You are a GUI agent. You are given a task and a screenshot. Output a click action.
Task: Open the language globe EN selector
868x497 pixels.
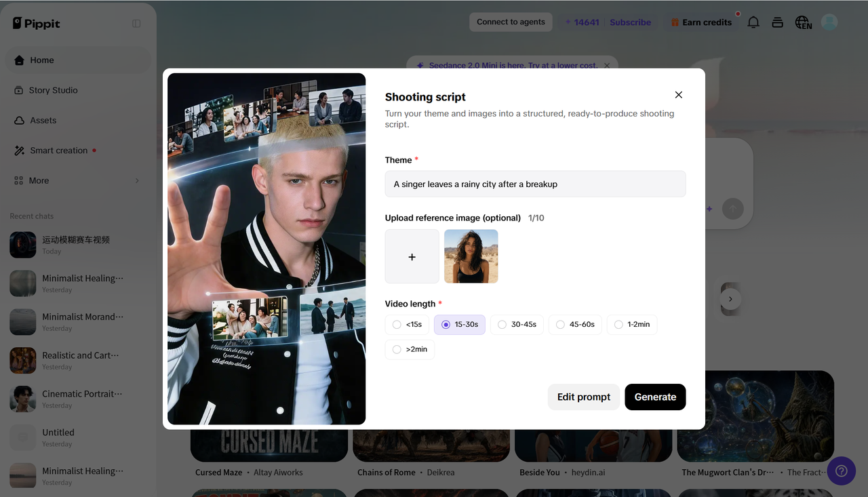(x=804, y=22)
